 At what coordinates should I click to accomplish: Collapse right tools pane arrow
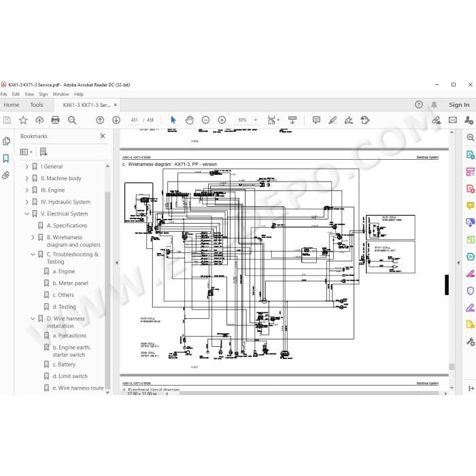tap(458, 263)
